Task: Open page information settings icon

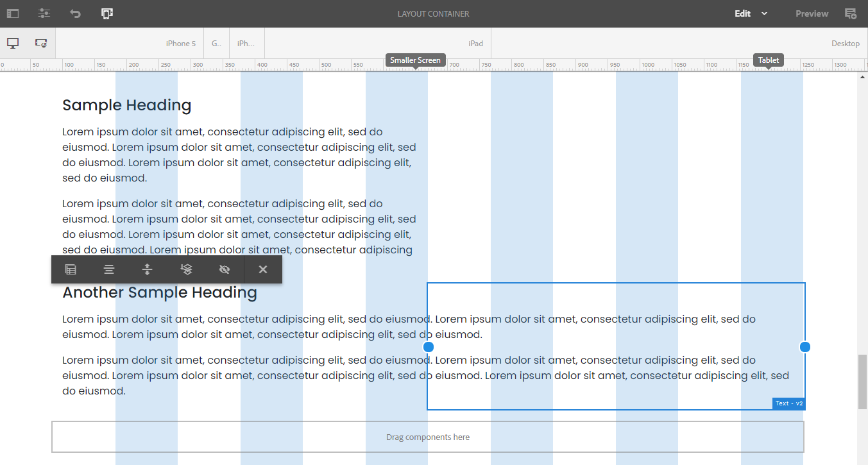Action: (x=44, y=13)
